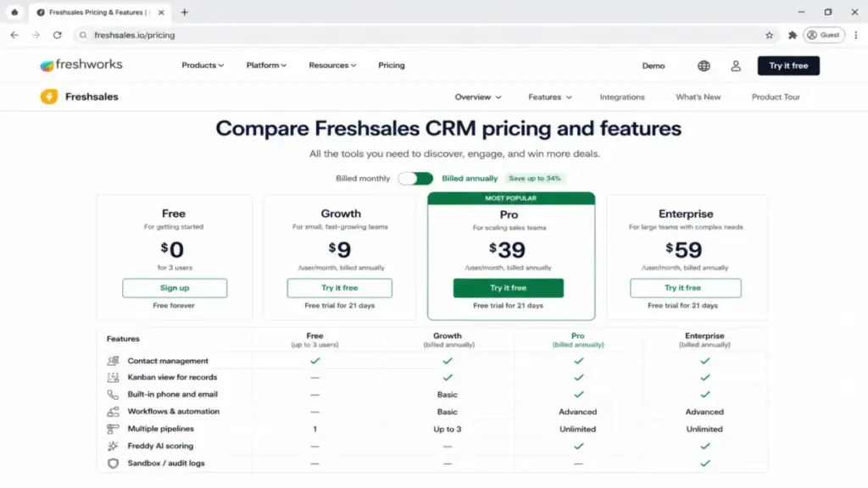Click the Built-in phone and email icon
868x488 pixels.
click(x=113, y=395)
